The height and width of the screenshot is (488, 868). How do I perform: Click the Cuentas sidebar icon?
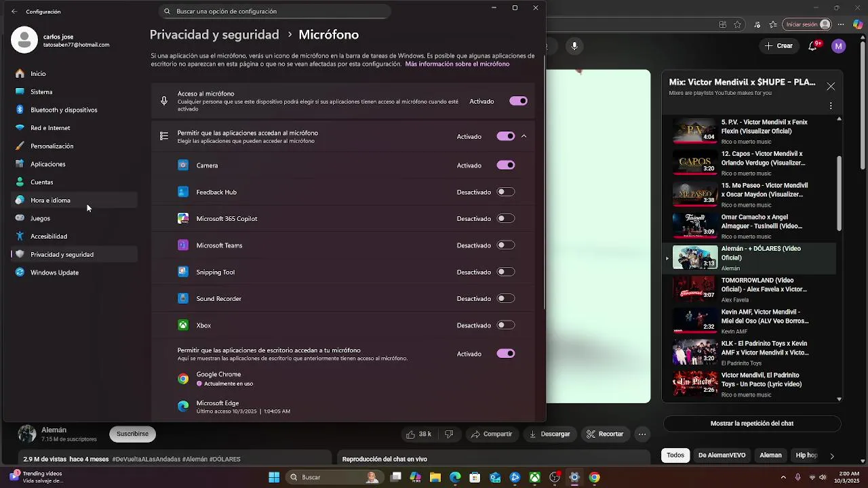click(x=20, y=182)
